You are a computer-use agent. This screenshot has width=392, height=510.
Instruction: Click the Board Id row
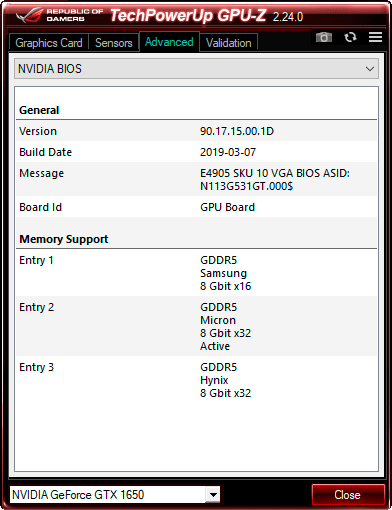[x=196, y=207]
